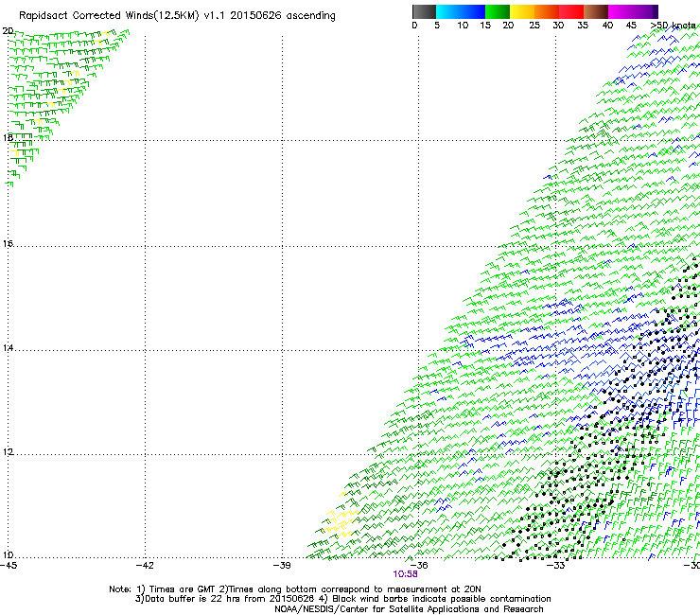This screenshot has height=615, width=700.
Task: Click the '45' legend scale number
Action: point(631,26)
